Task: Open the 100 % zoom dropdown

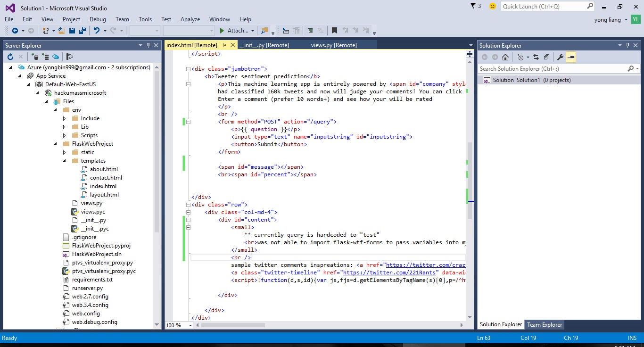Action: click(x=190, y=325)
